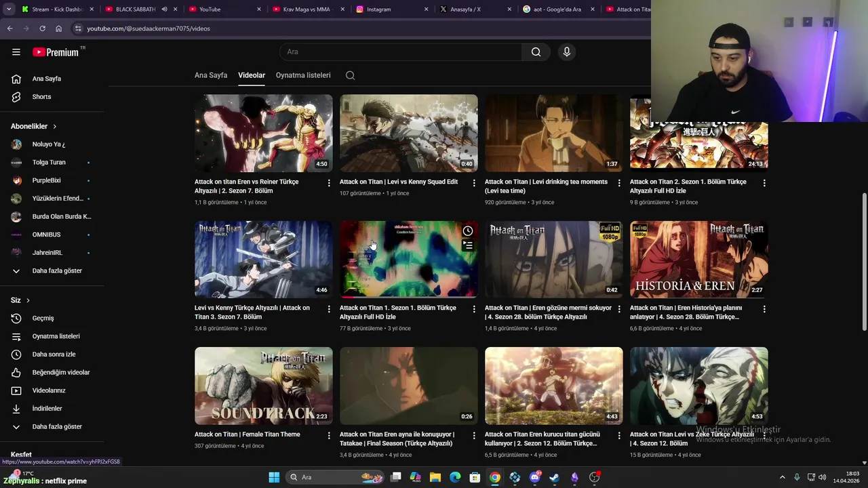Open Windows Start menu

[274, 477]
